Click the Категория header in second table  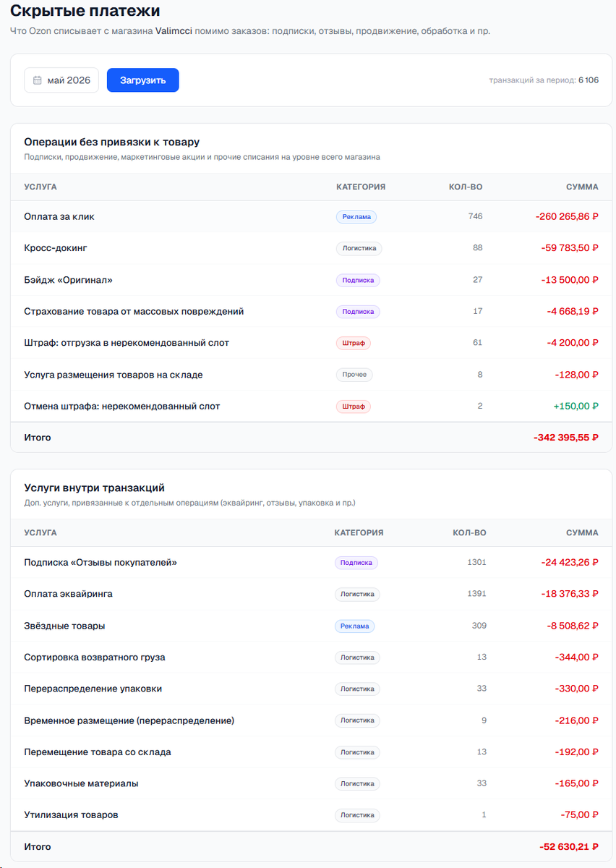point(359,532)
